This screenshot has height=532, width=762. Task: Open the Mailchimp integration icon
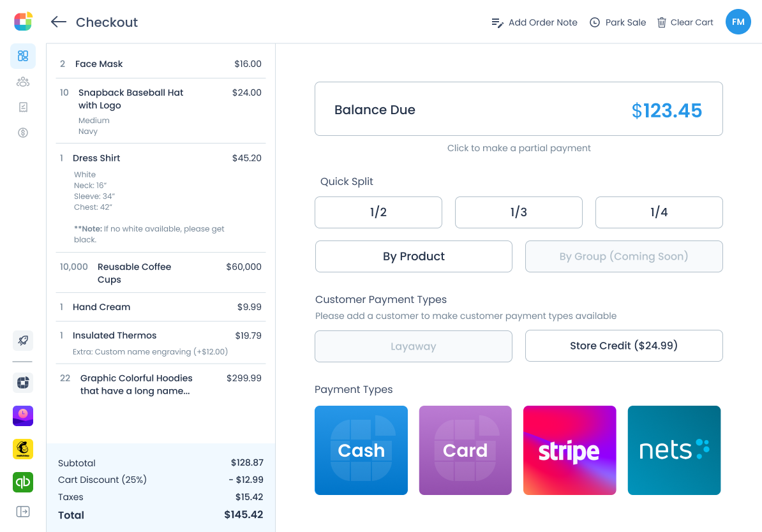(x=22, y=449)
